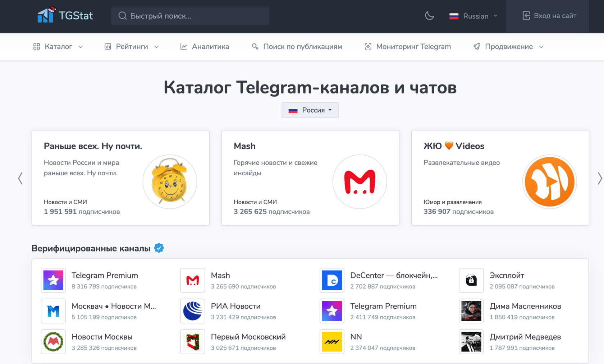Click the Дмитрий Медведев avatar

point(471,342)
